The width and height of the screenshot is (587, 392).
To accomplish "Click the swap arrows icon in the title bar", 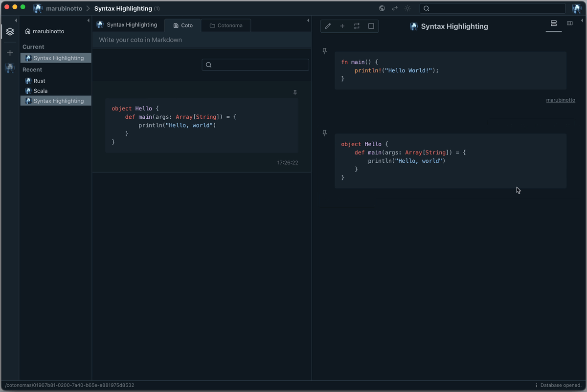I will tap(395, 8).
